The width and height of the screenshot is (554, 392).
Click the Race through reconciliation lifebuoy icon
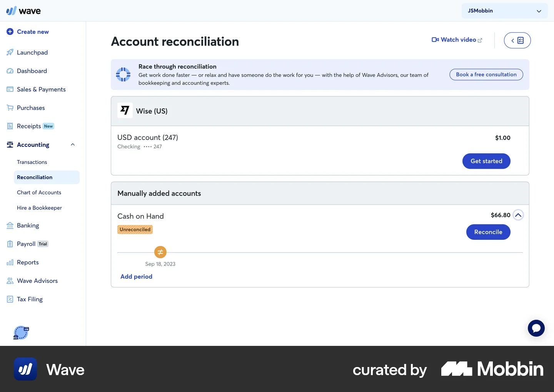(123, 75)
